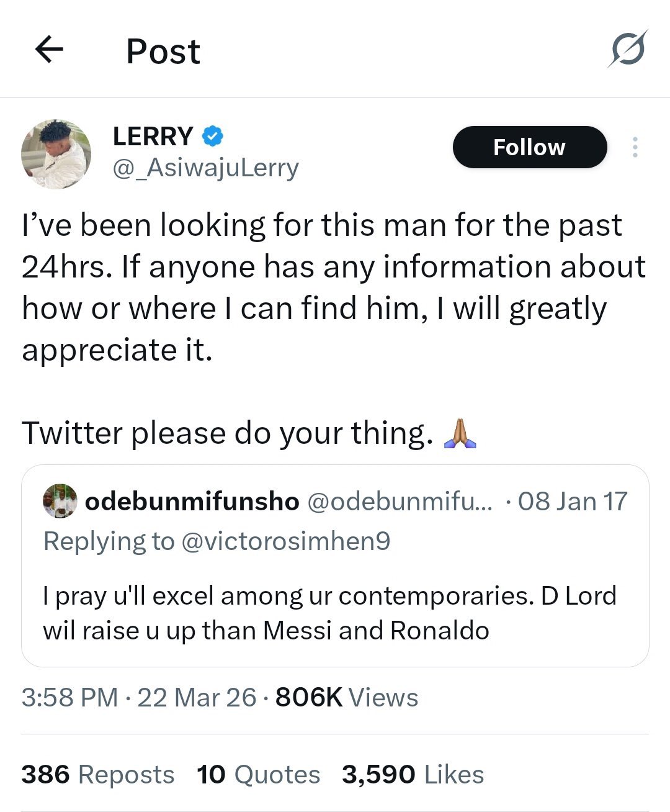Open odebunmifunsho's name in quoted post
670x812 pixels.
click(192, 501)
